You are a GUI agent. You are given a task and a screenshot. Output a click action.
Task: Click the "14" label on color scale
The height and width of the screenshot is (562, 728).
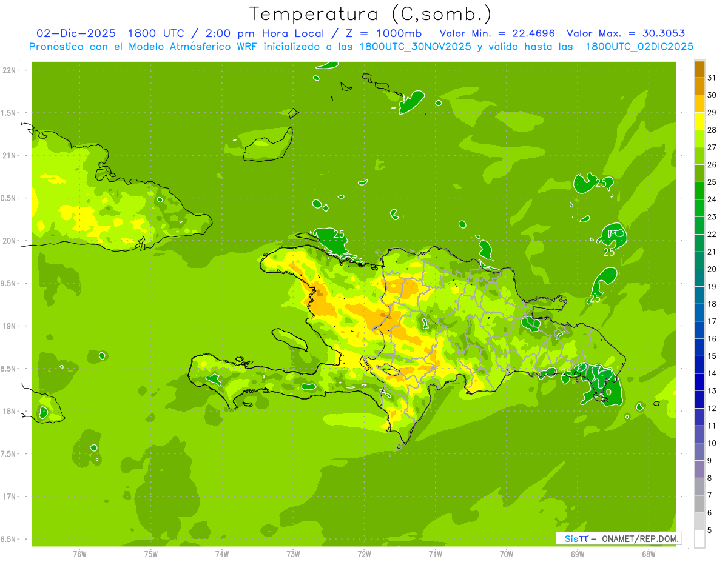point(712,373)
